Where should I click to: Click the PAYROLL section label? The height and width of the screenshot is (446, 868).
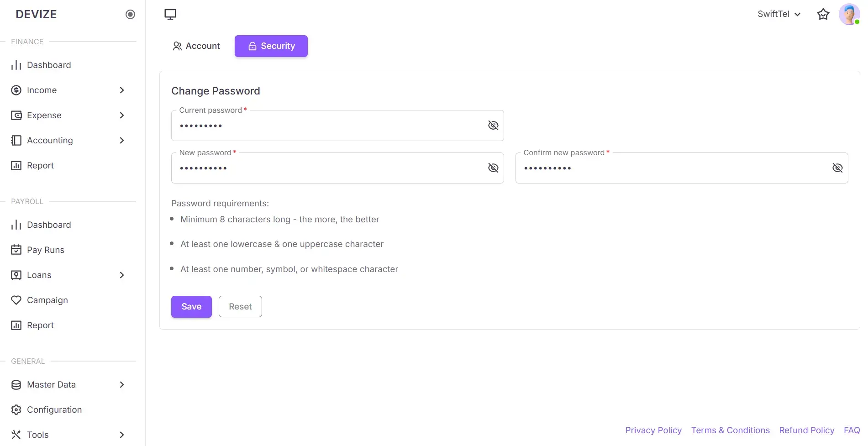[x=27, y=201]
